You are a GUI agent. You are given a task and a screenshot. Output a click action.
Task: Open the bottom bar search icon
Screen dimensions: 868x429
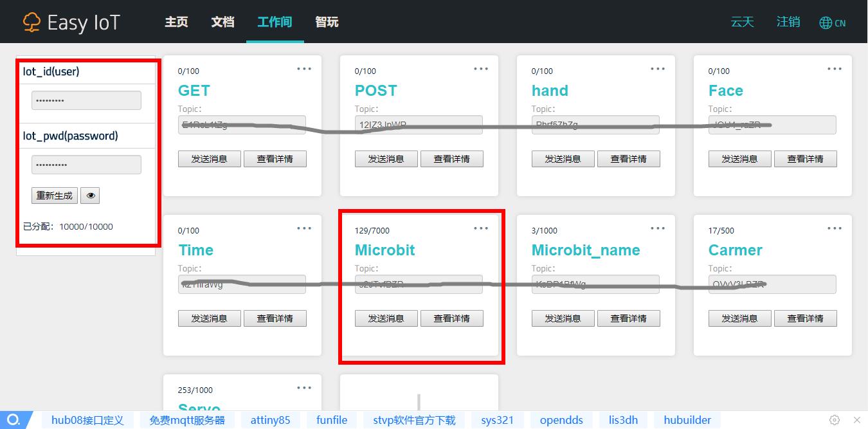click(14, 420)
